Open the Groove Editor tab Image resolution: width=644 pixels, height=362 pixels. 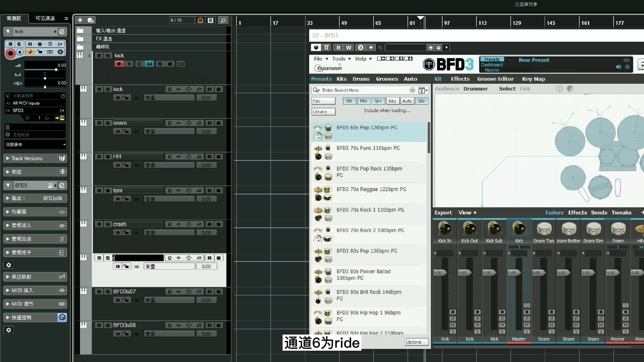pyautogui.click(x=495, y=79)
